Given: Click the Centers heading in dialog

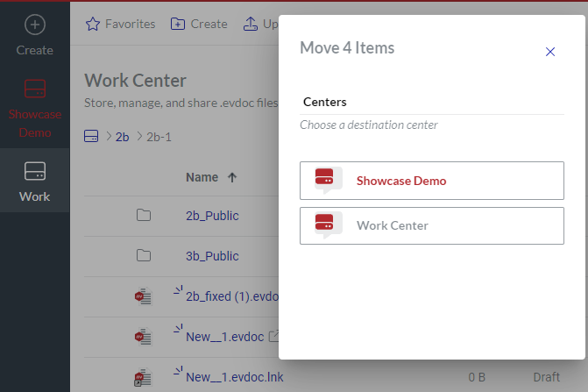Looking at the screenshot, I should (325, 102).
